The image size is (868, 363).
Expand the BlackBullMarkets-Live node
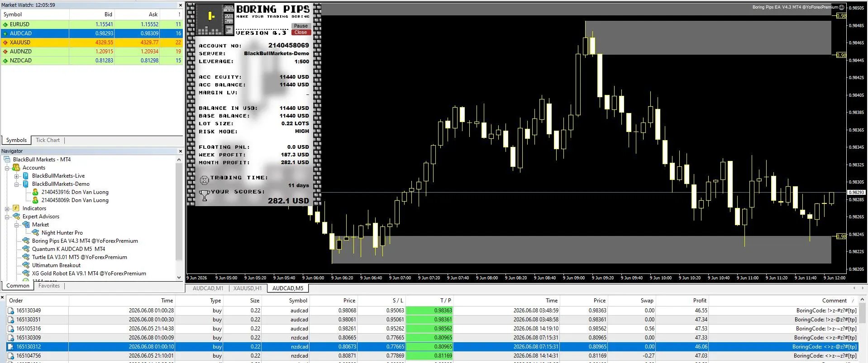click(x=17, y=176)
